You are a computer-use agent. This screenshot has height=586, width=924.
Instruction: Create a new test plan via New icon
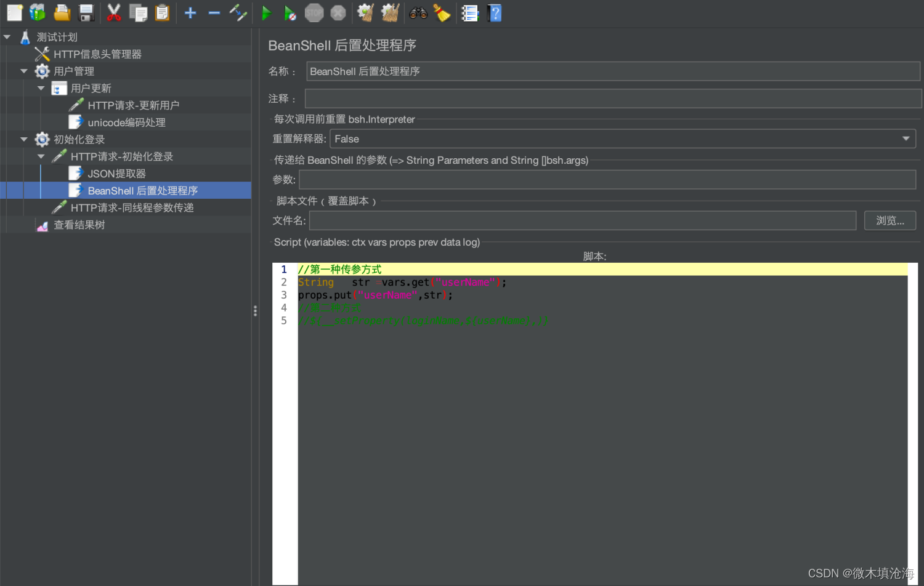pos(15,13)
